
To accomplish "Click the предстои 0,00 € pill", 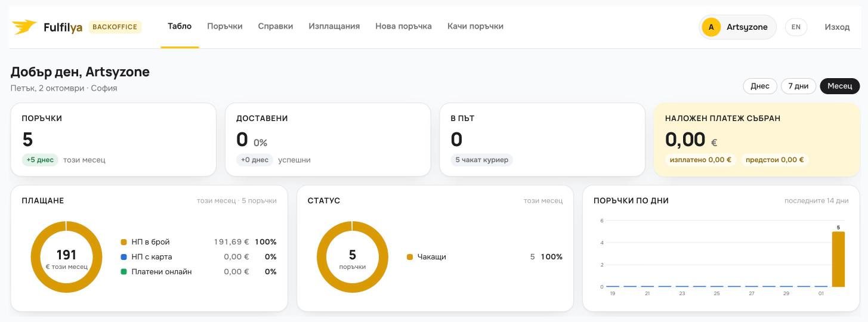I will [x=775, y=160].
